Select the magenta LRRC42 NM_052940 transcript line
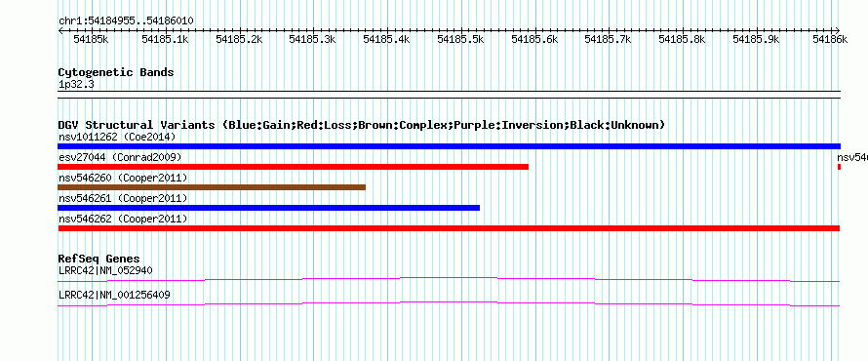 449,280
